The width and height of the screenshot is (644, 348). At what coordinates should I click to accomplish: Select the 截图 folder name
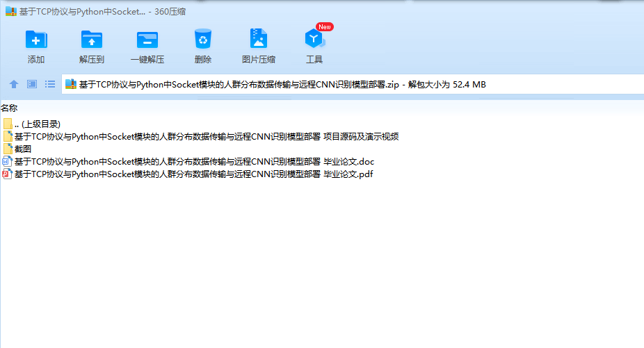point(22,149)
